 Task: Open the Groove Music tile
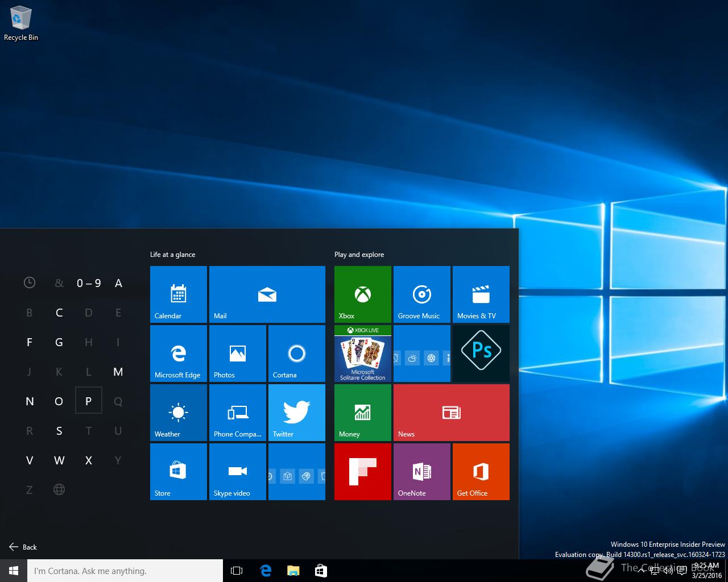point(422,294)
